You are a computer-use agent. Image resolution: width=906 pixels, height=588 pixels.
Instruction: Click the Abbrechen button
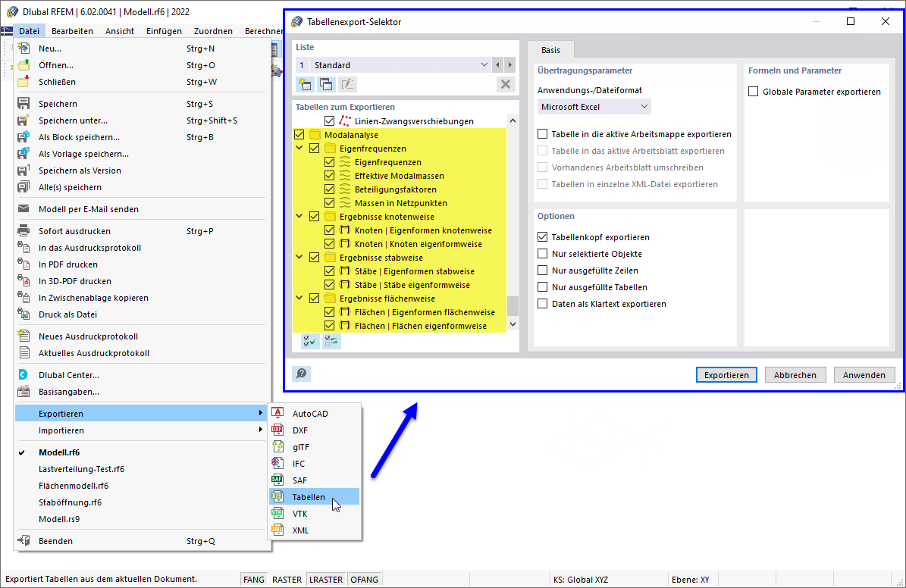[795, 375]
